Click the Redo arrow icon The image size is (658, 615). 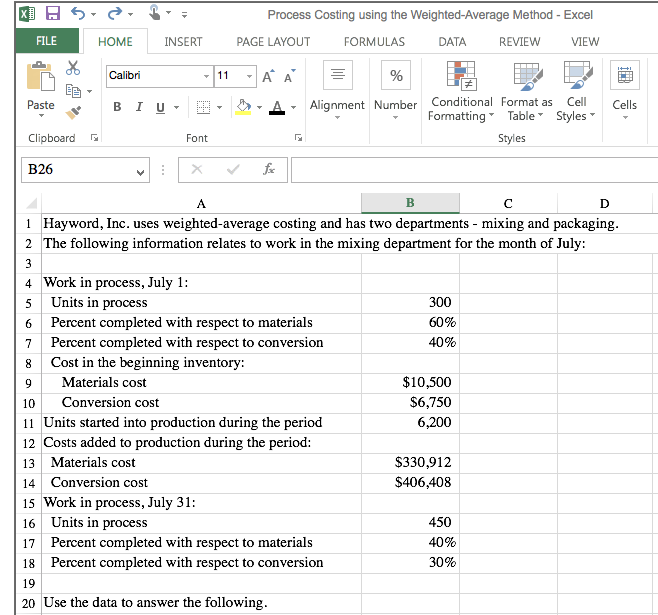pyautogui.click(x=115, y=14)
